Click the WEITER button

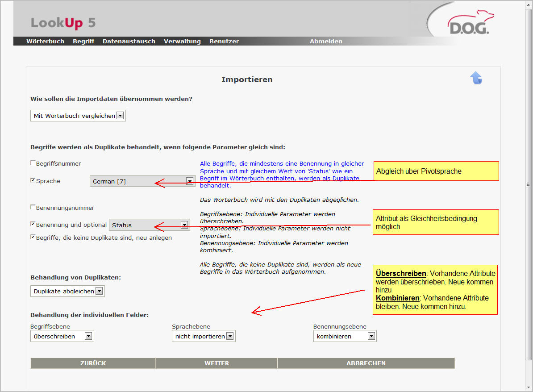tap(217, 363)
